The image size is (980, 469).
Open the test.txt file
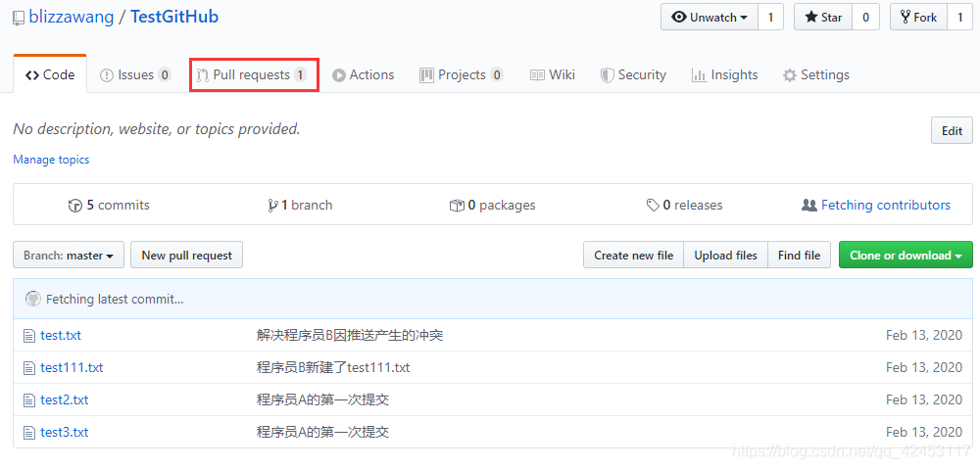coord(61,336)
